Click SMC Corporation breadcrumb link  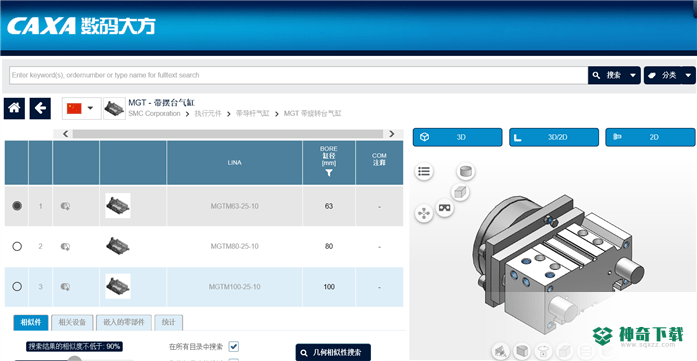(154, 114)
